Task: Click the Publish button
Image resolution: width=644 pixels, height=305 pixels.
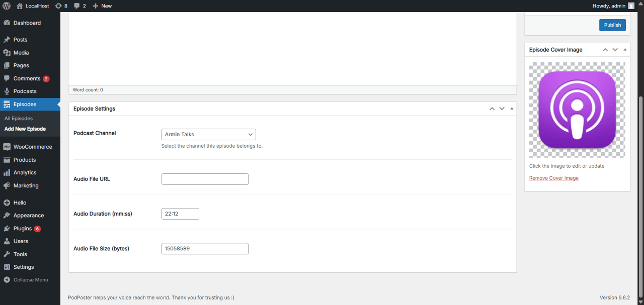Action: tap(612, 25)
